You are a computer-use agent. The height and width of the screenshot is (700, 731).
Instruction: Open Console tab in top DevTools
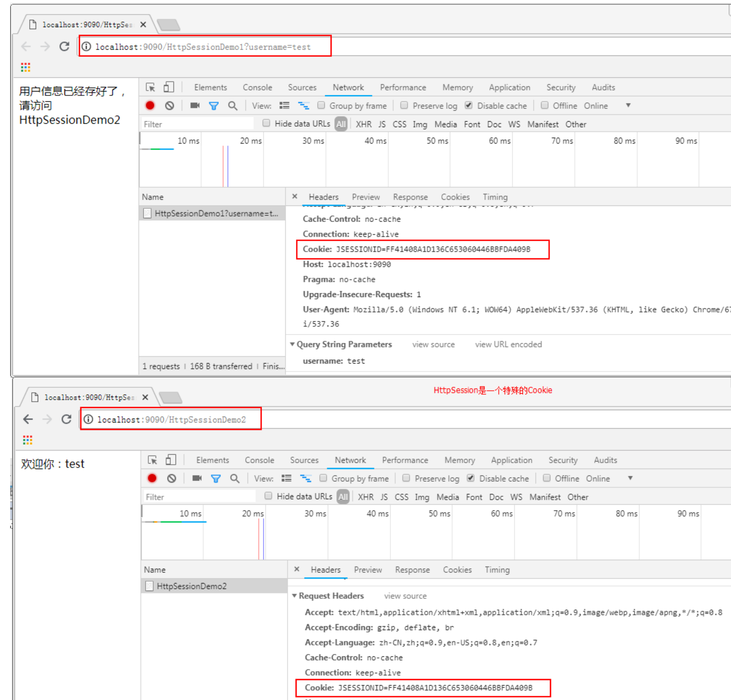pyautogui.click(x=257, y=87)
